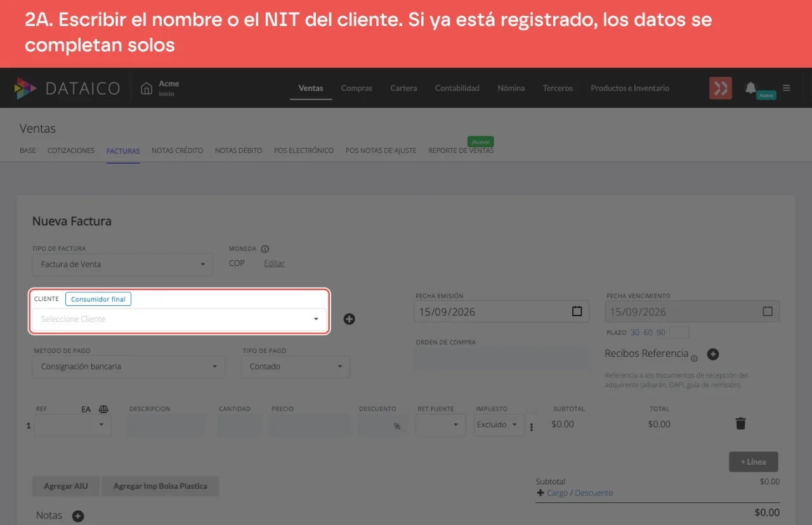Open the Fecha Emisión calendar picker
The width and height of the screenshot is (812, 525).
click(577, 311)
